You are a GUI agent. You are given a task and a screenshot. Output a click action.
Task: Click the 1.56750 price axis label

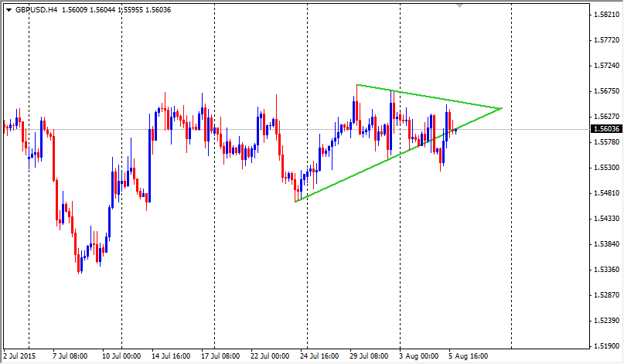[x=606, y=90]
